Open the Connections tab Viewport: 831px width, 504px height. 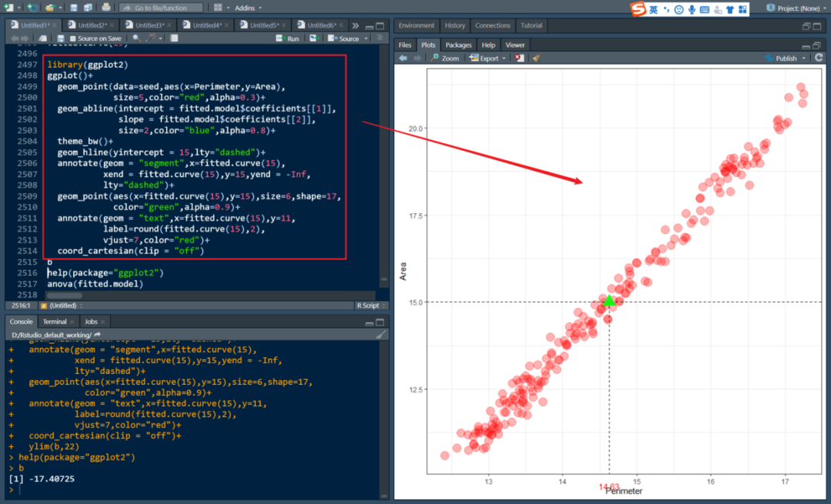point(492,25)
